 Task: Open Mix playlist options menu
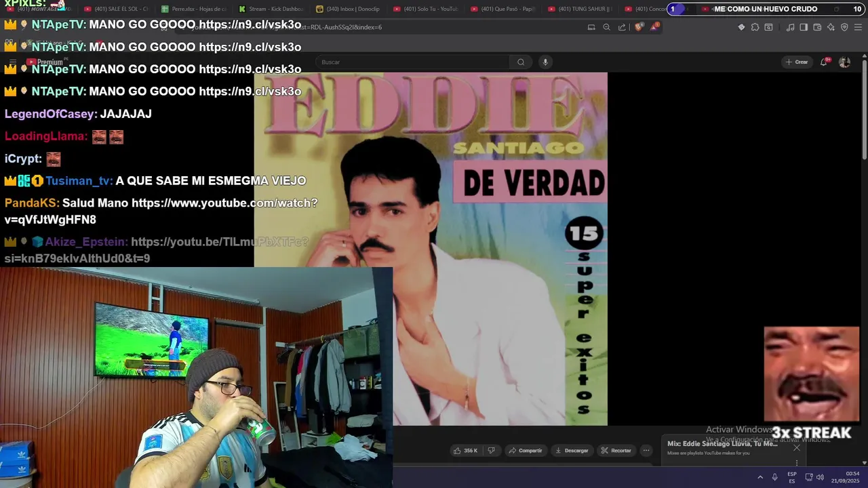click(797, 462)
